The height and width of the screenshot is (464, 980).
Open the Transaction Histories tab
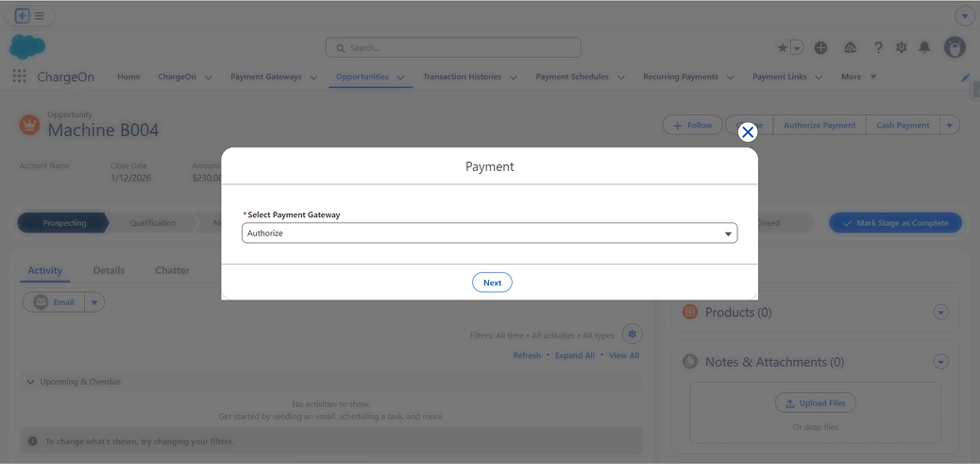462,77
